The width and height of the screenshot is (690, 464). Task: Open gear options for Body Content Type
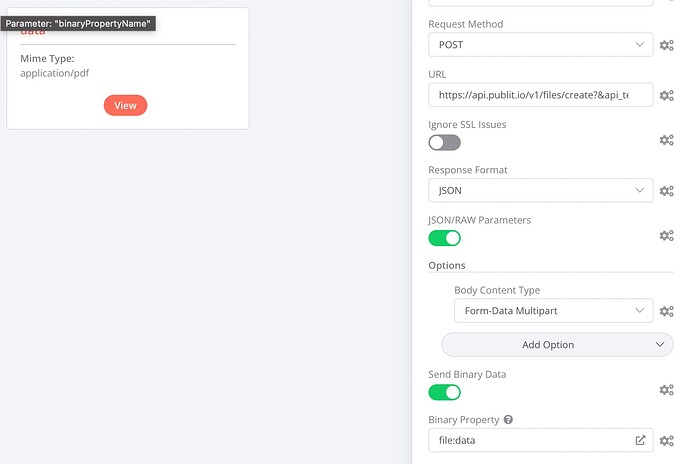666,311
